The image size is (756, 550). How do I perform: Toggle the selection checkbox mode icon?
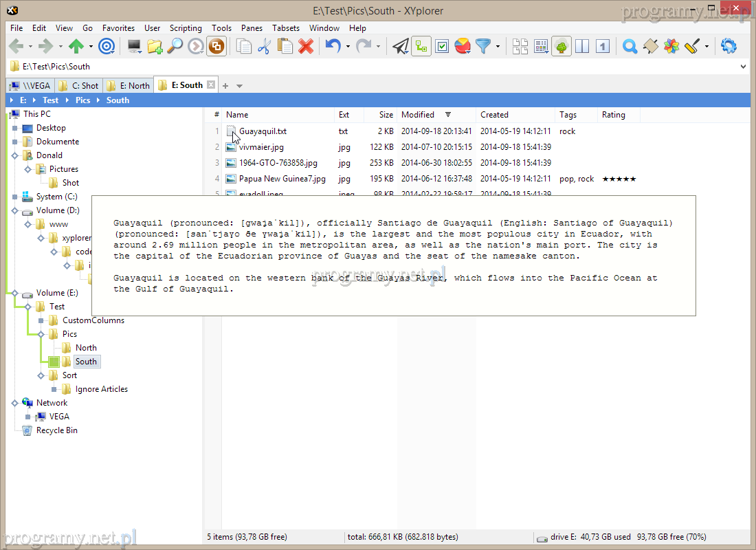442,47
